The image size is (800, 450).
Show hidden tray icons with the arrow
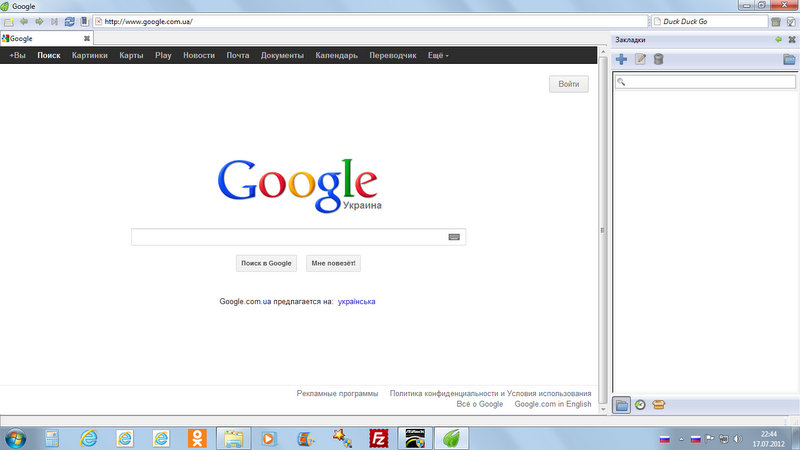pos(681,439)
